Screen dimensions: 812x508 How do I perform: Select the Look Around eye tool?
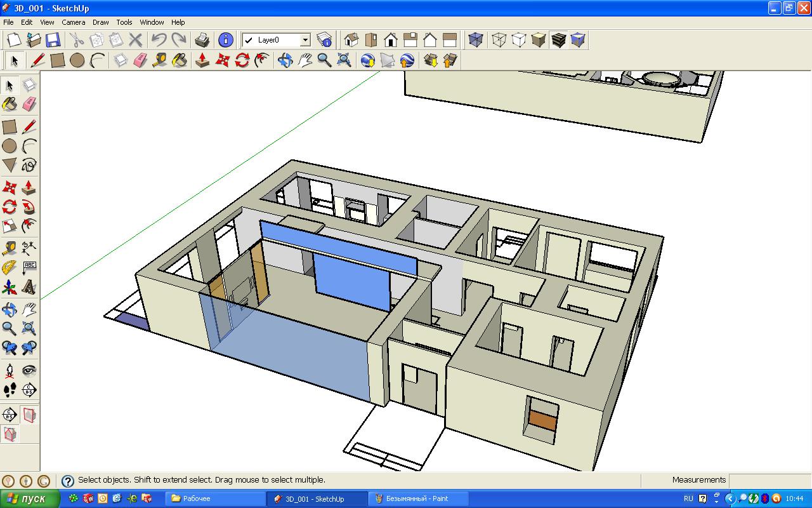(x=29, y=370)
